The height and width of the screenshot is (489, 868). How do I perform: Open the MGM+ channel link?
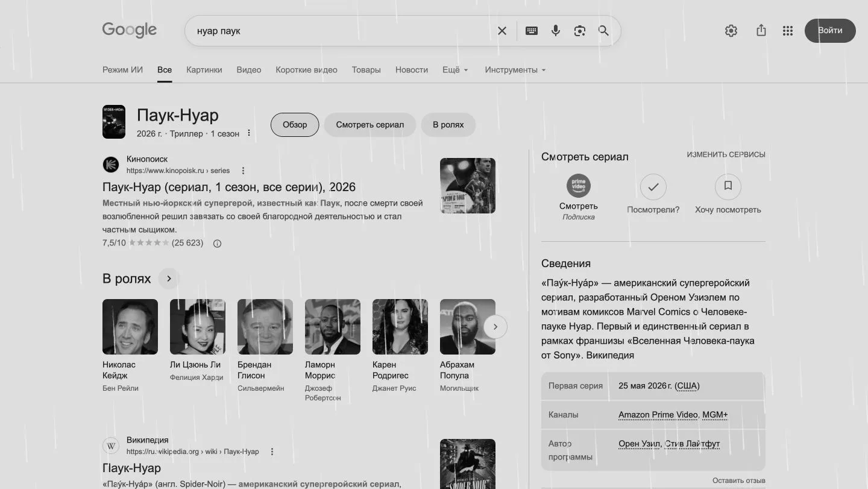(715, 415)
